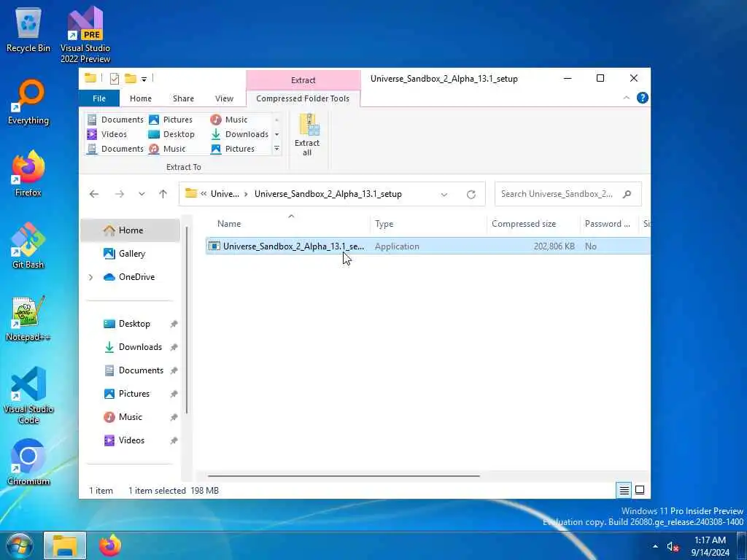
Task: Open Explorer help question mark icon
Action: pyautogui.click(x=642, y=98)
